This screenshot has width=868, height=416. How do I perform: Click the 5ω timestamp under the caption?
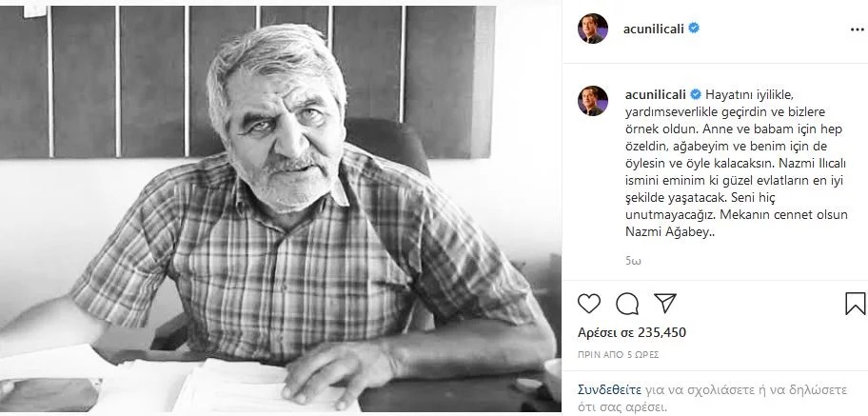[633, 261]
